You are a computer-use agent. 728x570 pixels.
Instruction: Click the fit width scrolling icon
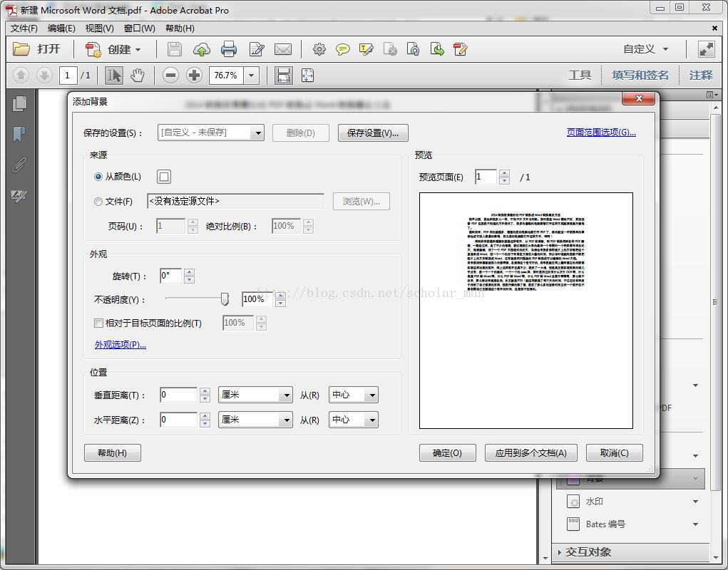click(x=284, y=75)
